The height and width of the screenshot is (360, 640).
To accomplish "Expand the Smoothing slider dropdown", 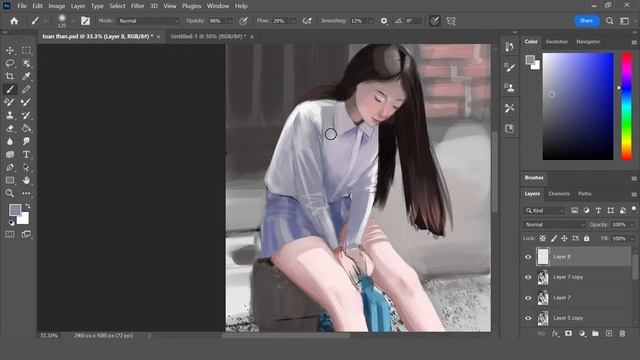I will (371, 21).
